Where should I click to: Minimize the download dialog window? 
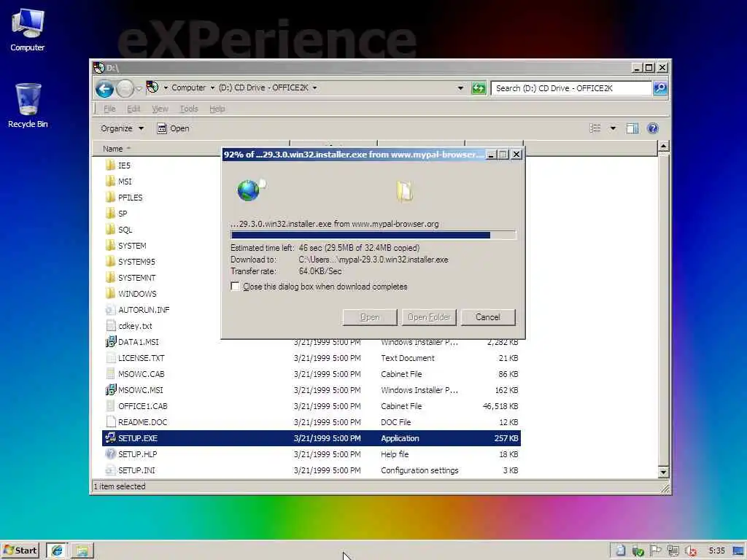(491, 155)
